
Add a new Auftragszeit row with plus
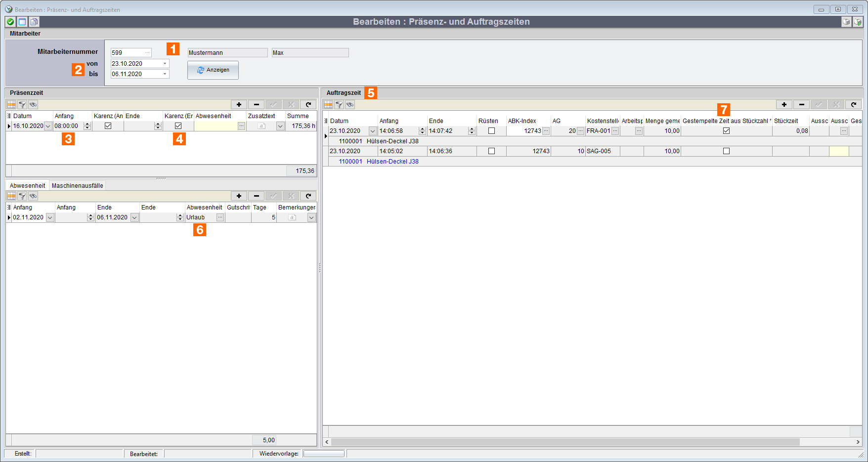[x=784, y=105]
